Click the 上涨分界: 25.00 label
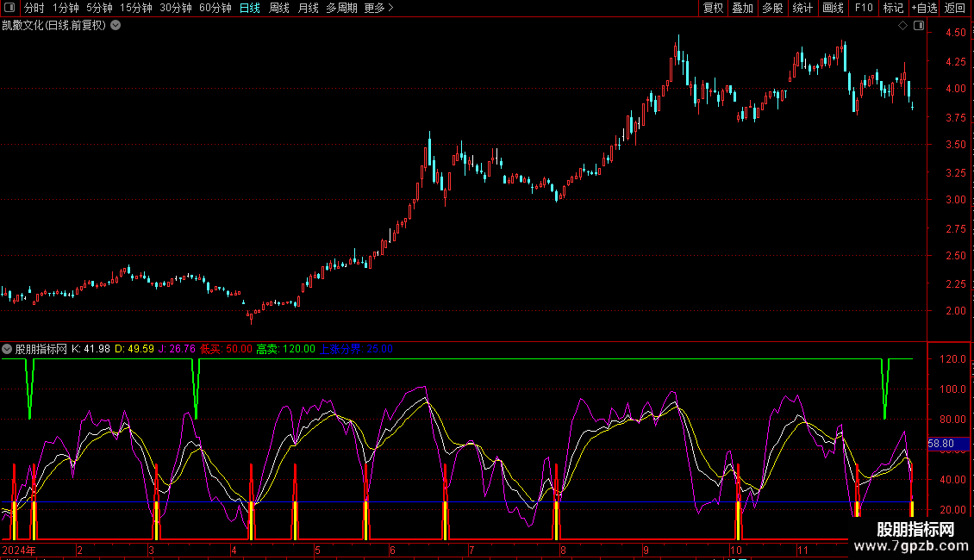 pos(357,349)
